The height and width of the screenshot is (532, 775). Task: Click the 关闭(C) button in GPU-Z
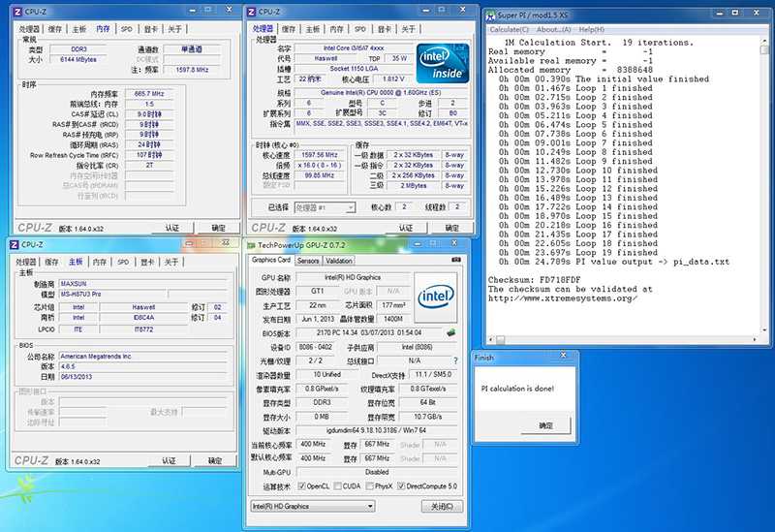click(x=442, y=506)
